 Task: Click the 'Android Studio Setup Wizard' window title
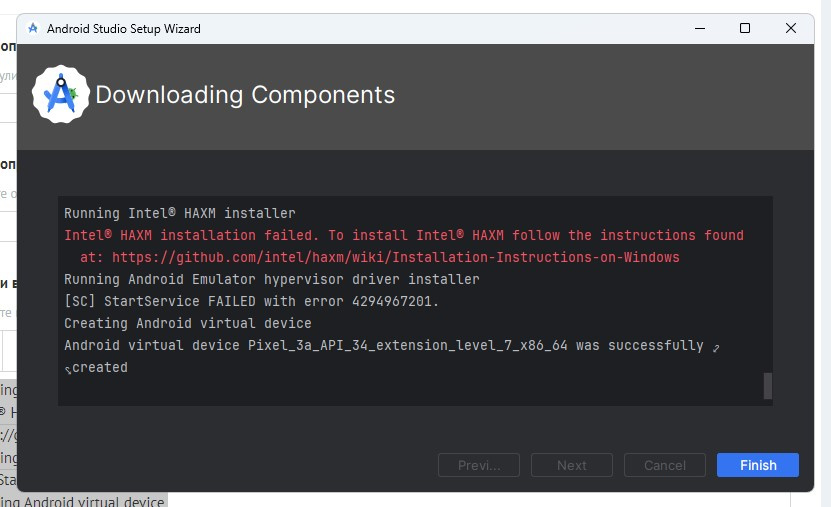123,29
